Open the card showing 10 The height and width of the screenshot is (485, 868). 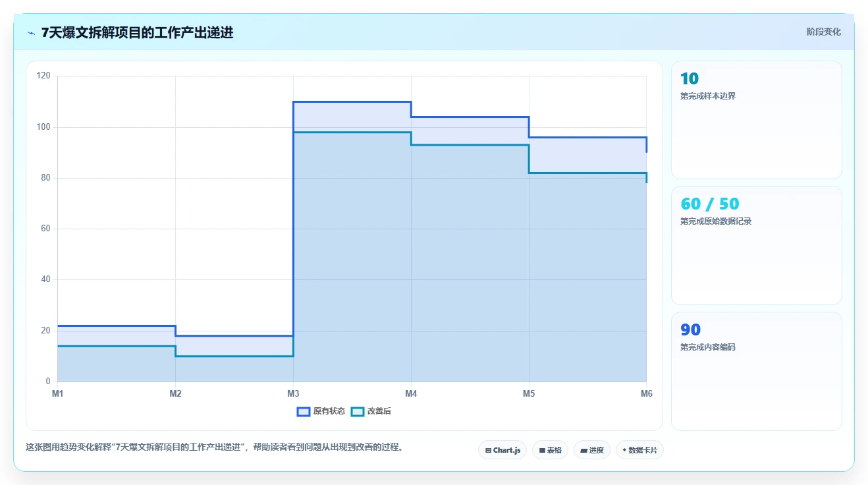(756, 120)
